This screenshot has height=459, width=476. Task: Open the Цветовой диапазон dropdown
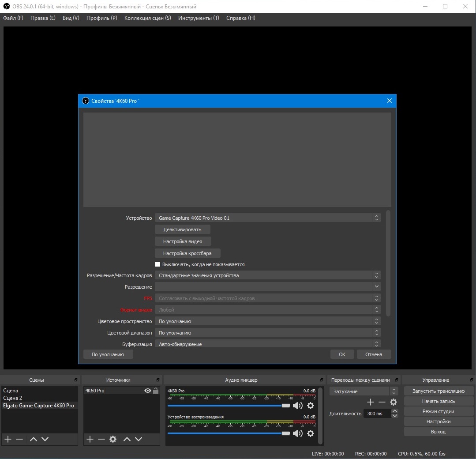point(268,333)
